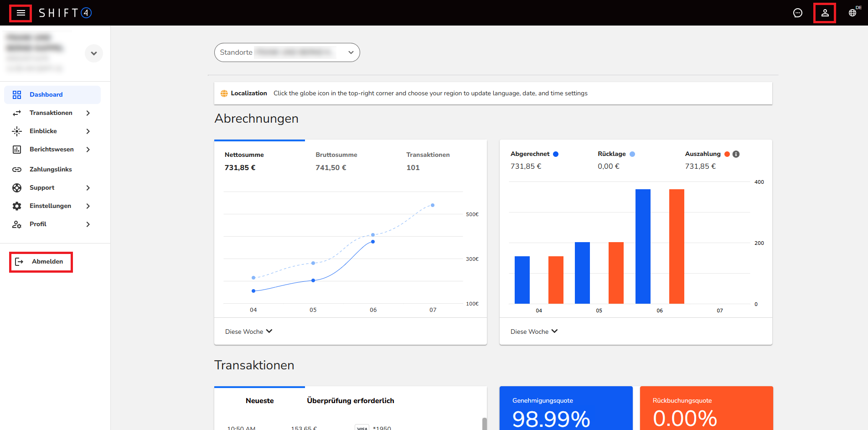Open Berichtswesen in the sidebar
Image resolution: width=868 pixels, height=430 pixels.
click(x=52, y=150)
